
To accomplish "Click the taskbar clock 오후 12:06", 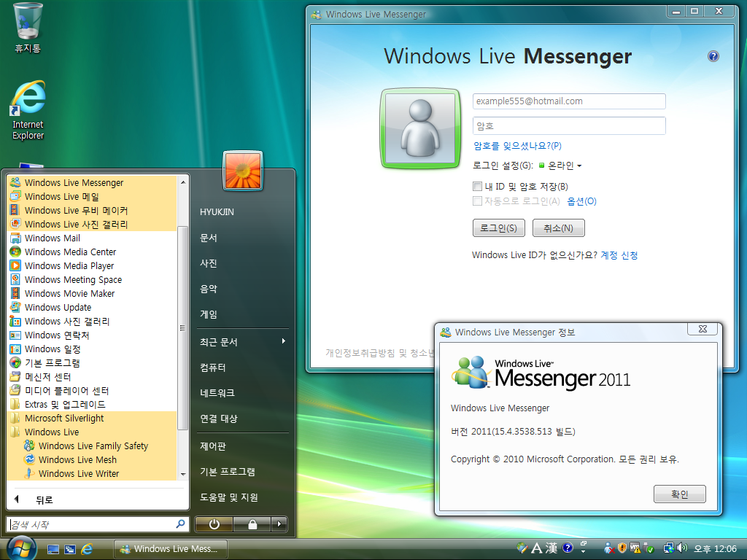I will tap(715, 549).
